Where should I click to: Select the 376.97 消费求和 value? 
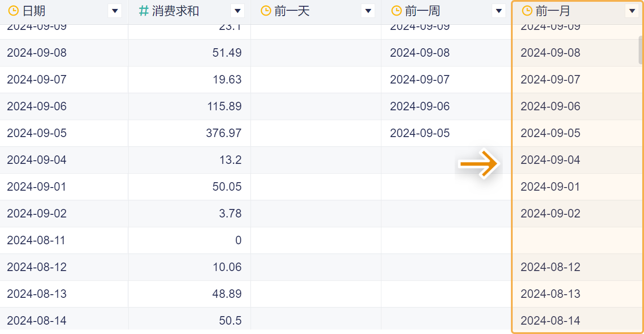pos(224,133)
